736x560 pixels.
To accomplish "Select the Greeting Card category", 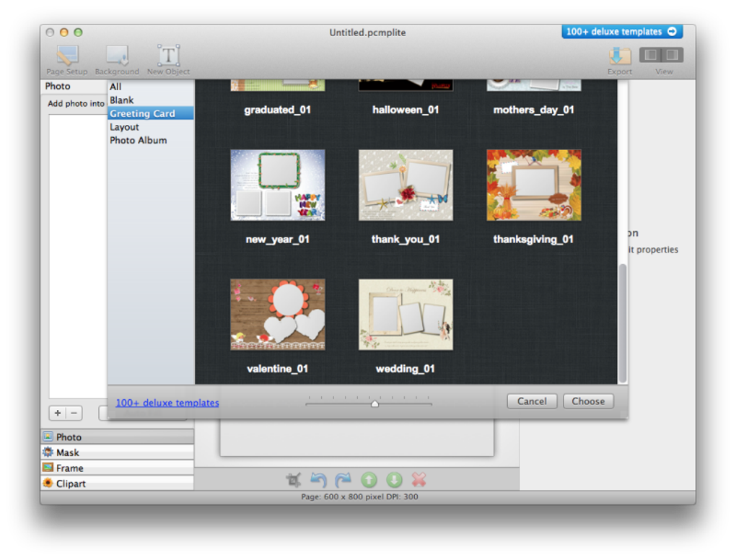I will (151, 113).
